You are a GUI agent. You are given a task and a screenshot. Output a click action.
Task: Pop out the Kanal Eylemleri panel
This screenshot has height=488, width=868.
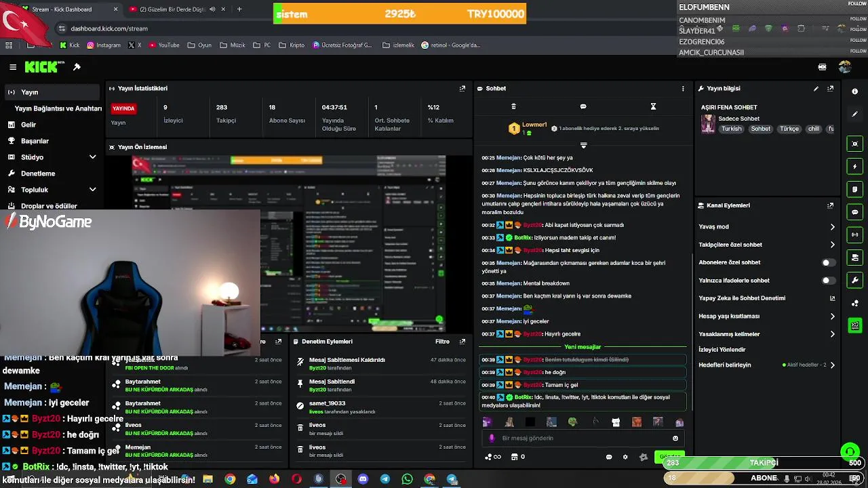[x=831, y=205]
